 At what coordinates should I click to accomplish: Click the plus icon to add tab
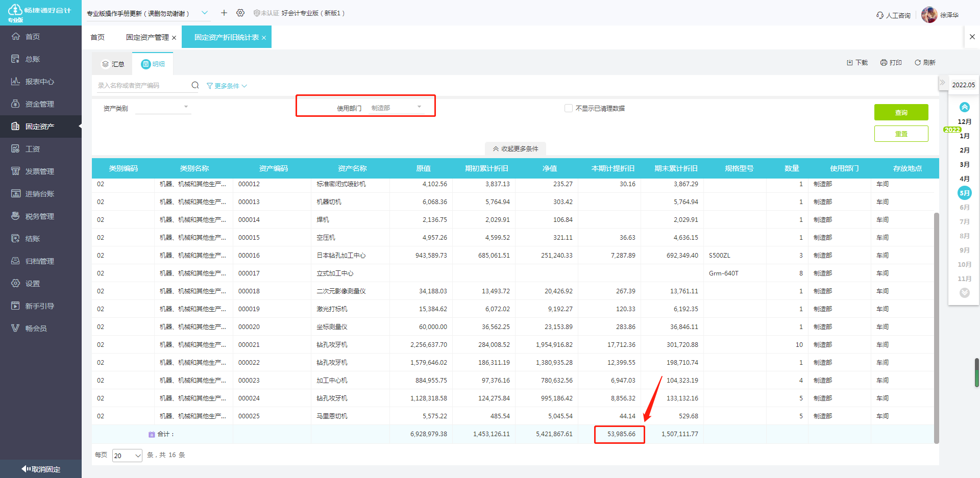(x=224, y=13)
